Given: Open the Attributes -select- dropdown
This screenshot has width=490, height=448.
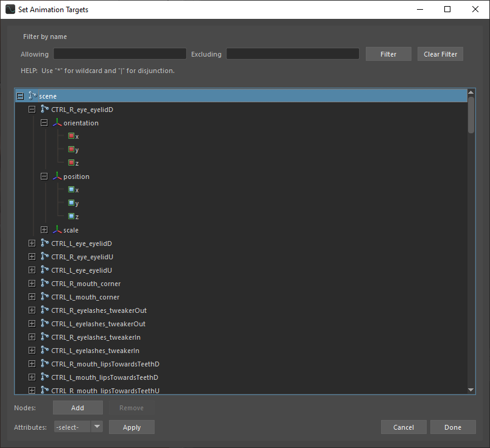Looking at the screenshot, I should [79, 427].
